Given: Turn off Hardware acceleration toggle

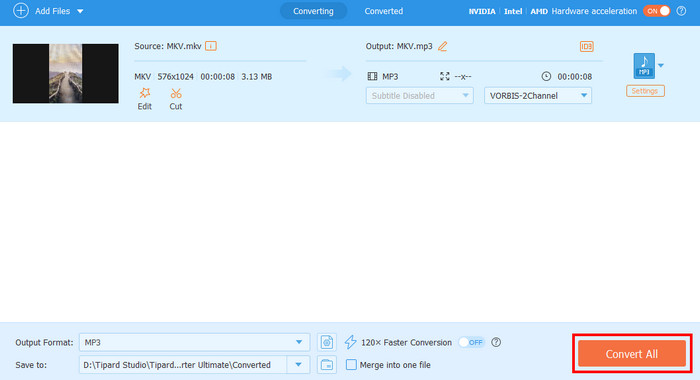Looking at the screenshot, I should 656,11.
